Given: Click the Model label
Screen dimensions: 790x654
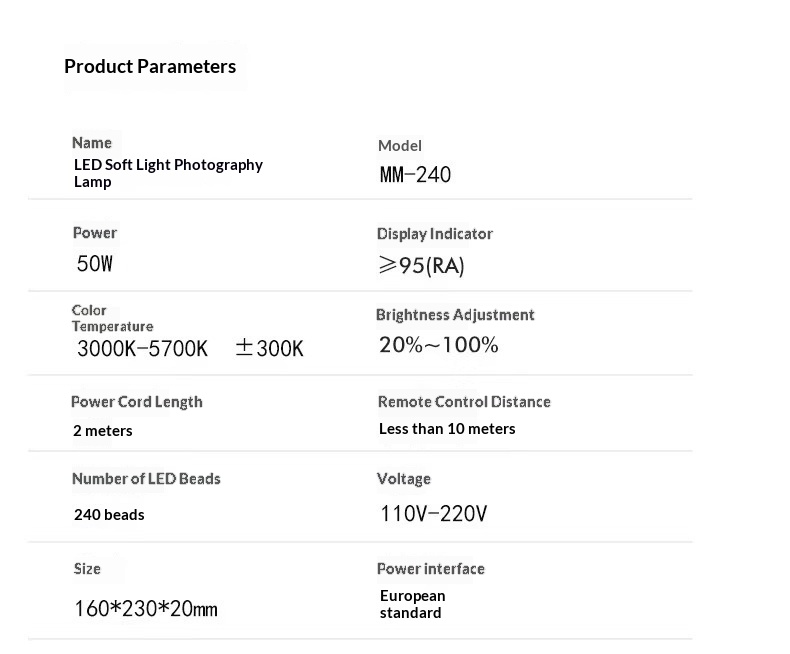Looking at the screenshot, I should [x=400, y=146].
